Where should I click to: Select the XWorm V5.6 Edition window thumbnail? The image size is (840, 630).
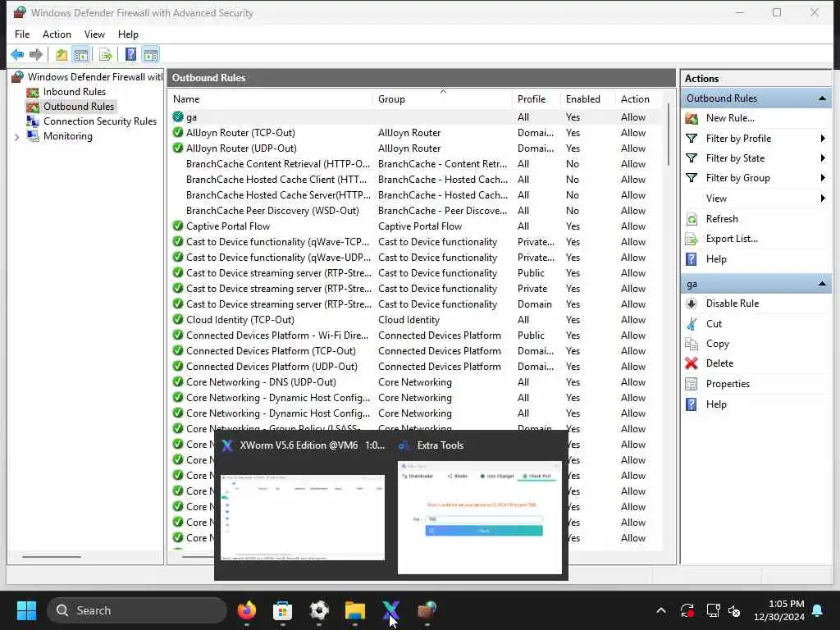click(303, 517)
